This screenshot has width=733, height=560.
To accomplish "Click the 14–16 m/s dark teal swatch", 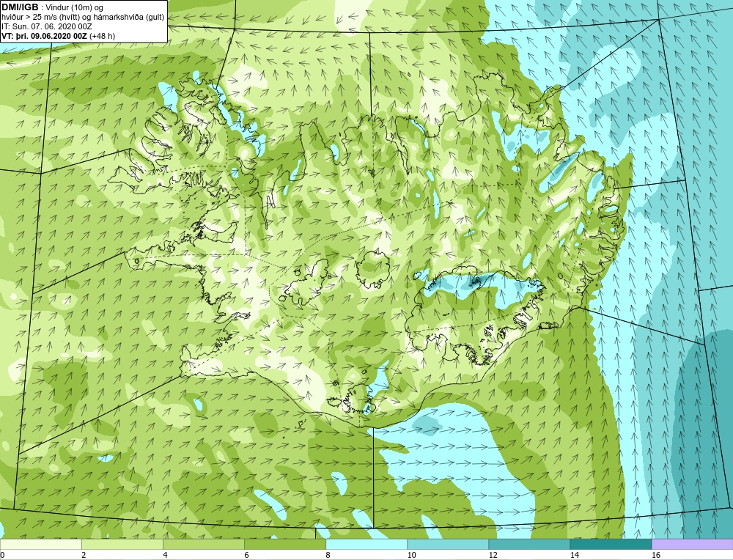I will pyautogui.click(x=611, y=544).
